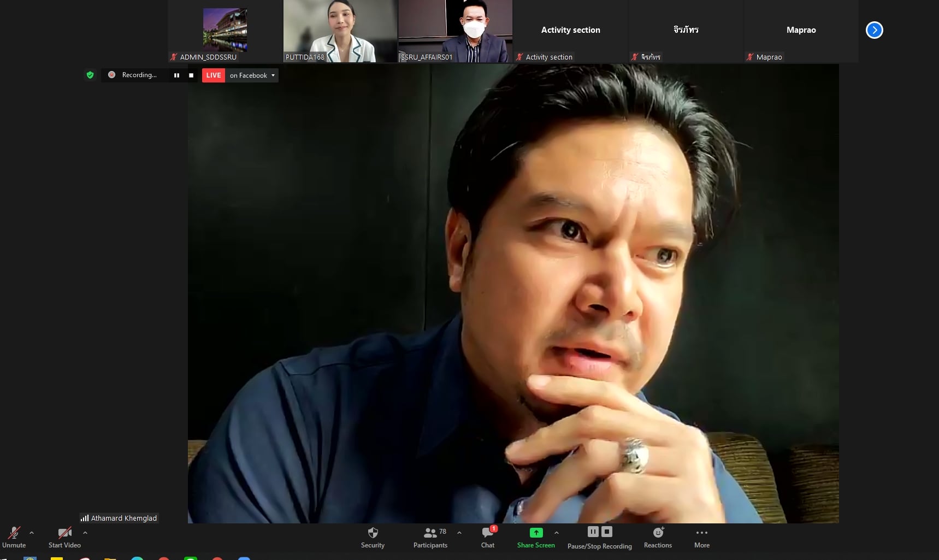Open the Participants panel
The width and height of the screenshot is (939, 560).
[x=430, y=537]
